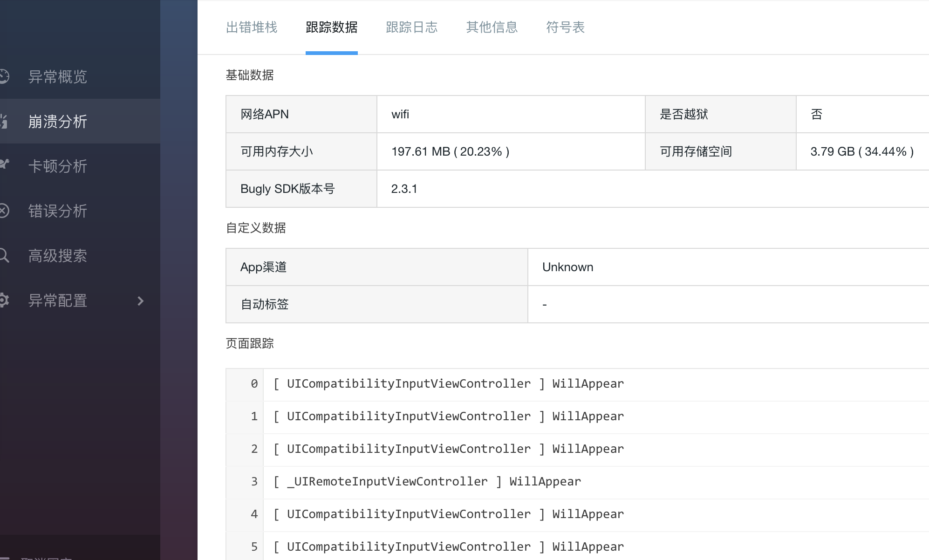Click page trace row 0 UICompatibilityInputViewController
This screenshot has width=929, height=560.
coord(578,384)
